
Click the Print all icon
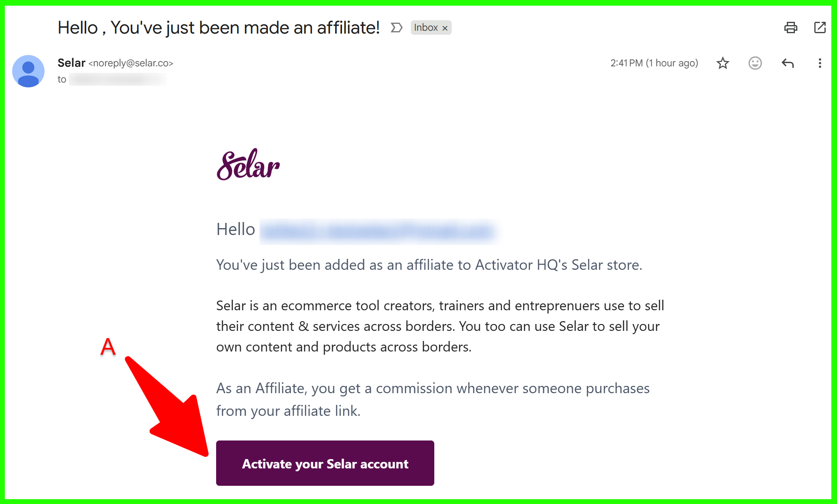click(x=790, y=28)
